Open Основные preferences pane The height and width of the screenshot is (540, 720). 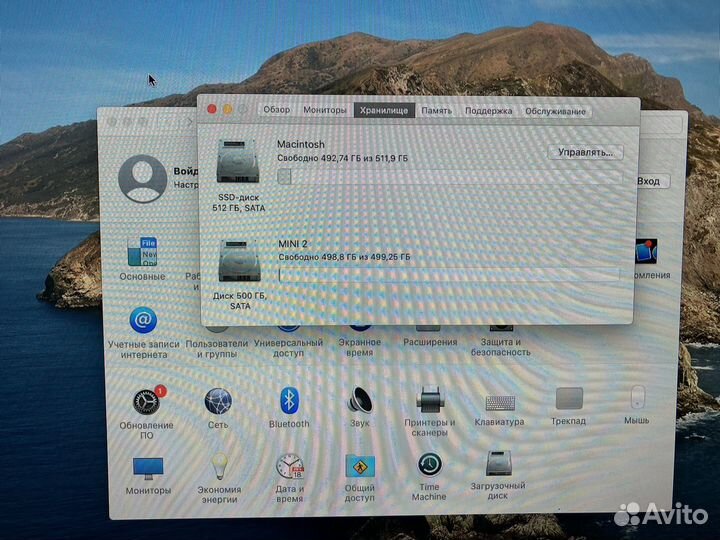tap(142, 252)
